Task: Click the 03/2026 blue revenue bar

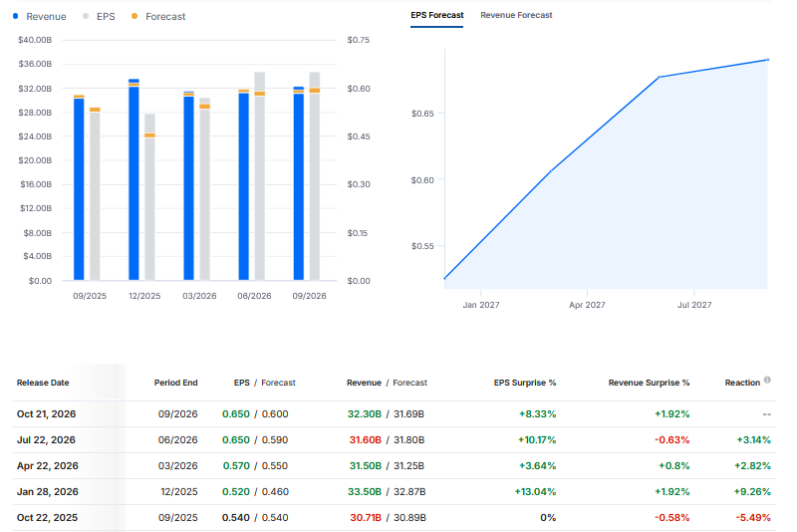Action: pyautogui.click(x=188, y=186)
